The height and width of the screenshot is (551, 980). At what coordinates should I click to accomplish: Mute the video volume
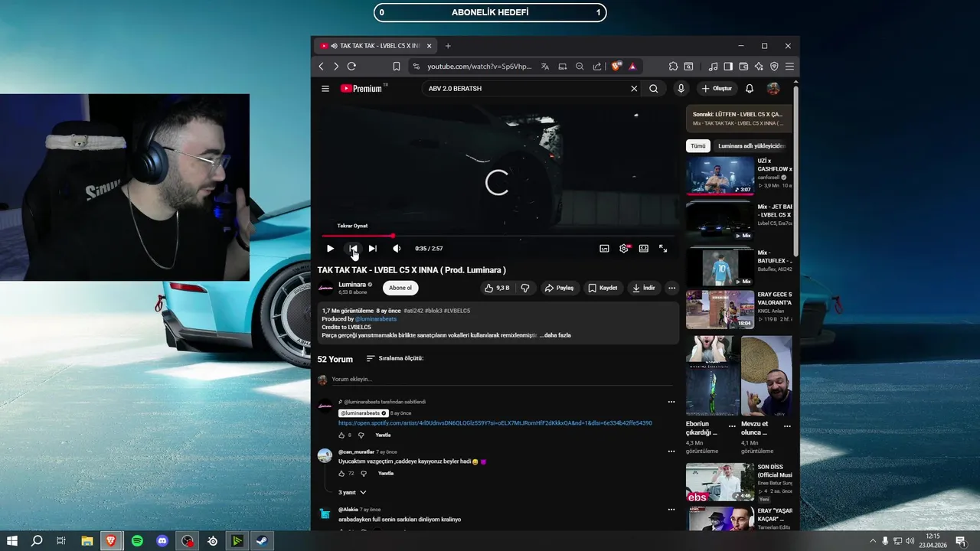tap(397, 249)
